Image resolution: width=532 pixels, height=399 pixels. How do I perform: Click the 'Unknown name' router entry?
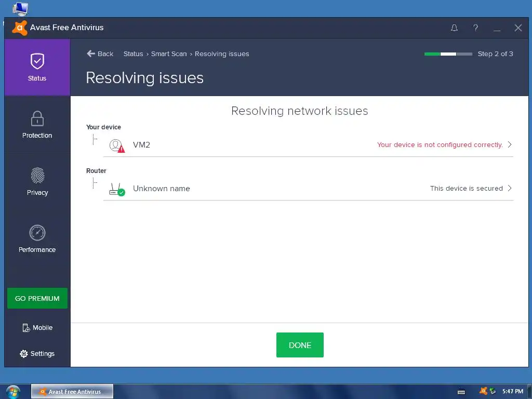161,188
